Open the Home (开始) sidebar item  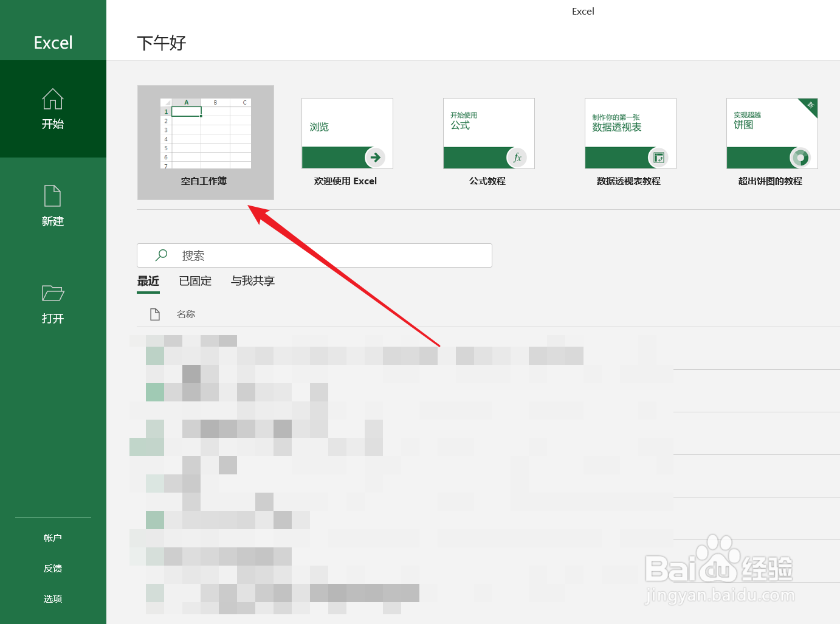(x=53, y=109)
